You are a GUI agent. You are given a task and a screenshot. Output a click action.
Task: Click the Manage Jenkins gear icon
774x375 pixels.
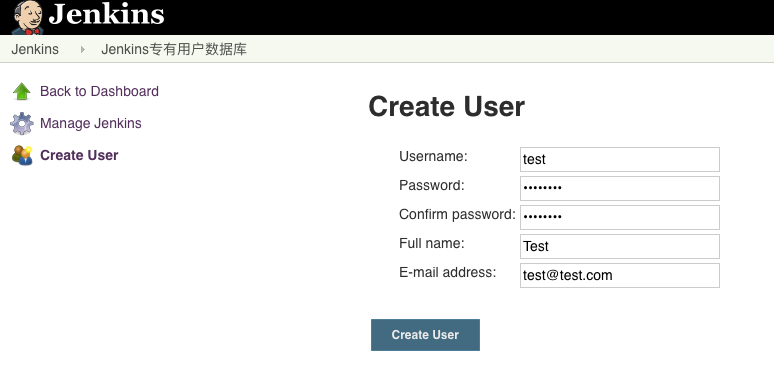click(22, 123)
